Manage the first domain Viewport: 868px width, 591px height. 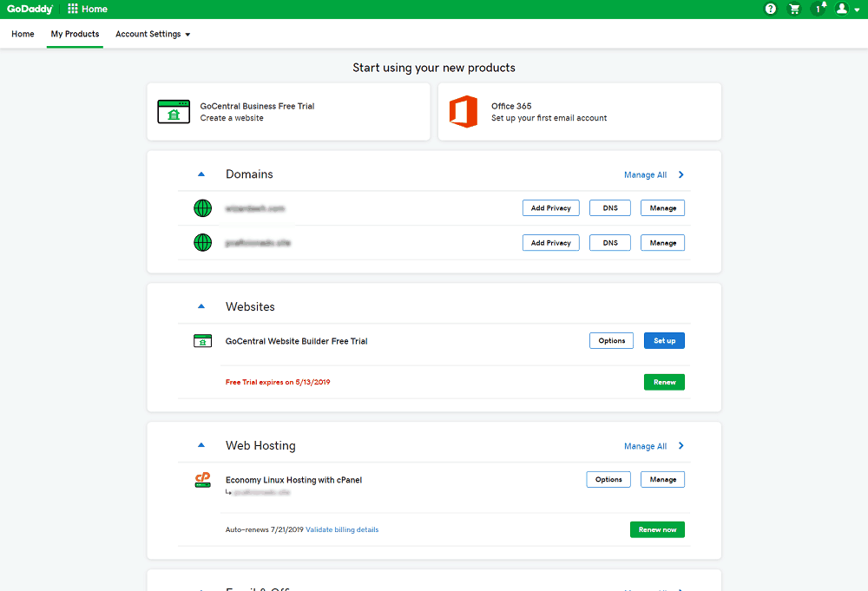(662, 208)
